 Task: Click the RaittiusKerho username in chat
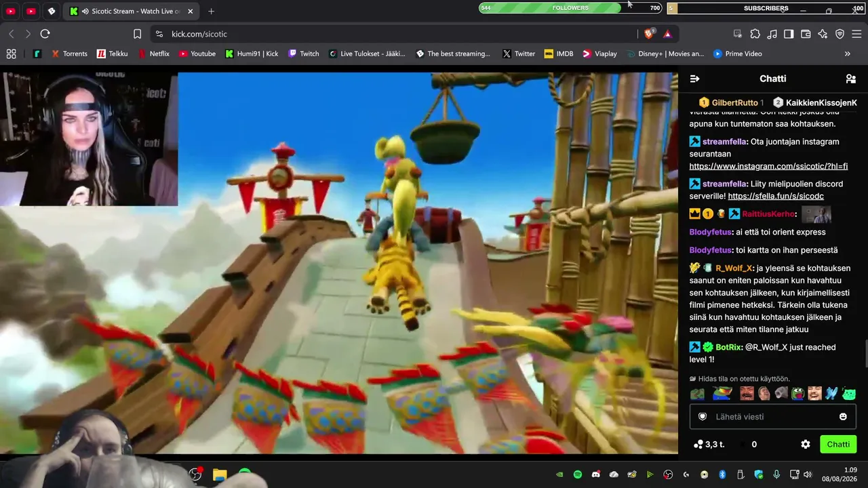point(768,214)
